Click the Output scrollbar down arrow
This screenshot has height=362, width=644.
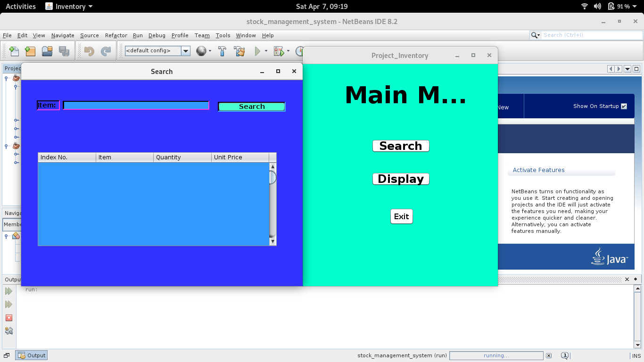(x=637, y=345)
